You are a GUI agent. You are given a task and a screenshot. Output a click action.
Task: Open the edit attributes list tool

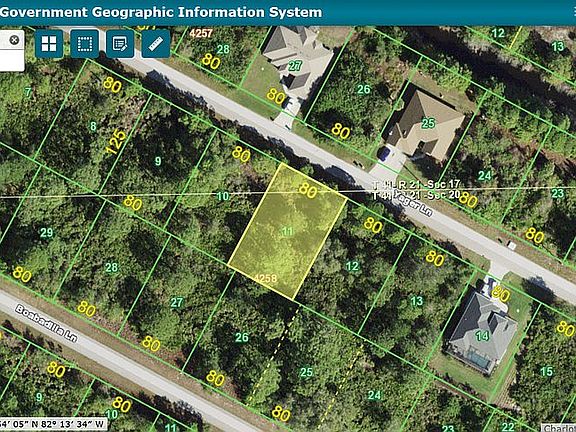[120, 44]
